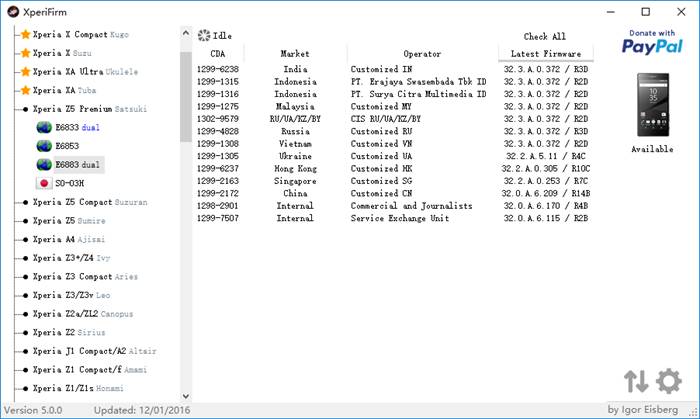Click the Customized RU operator cell
The image size is (700, 419).
(381, 132)
